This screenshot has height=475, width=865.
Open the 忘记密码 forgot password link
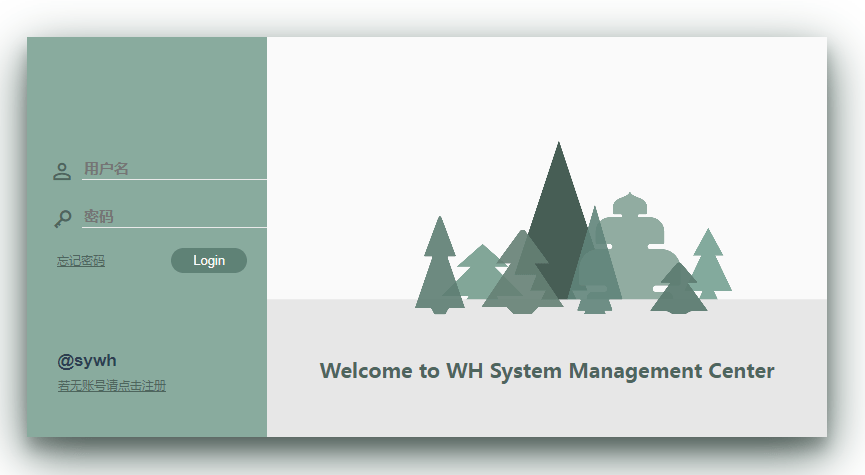point(81,261)
